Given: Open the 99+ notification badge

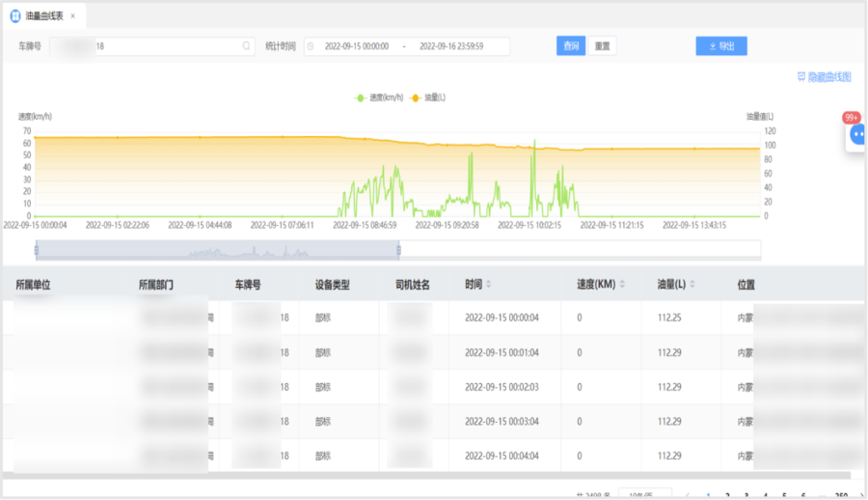Looking at the screenshot, I should (x=851, y=118).
